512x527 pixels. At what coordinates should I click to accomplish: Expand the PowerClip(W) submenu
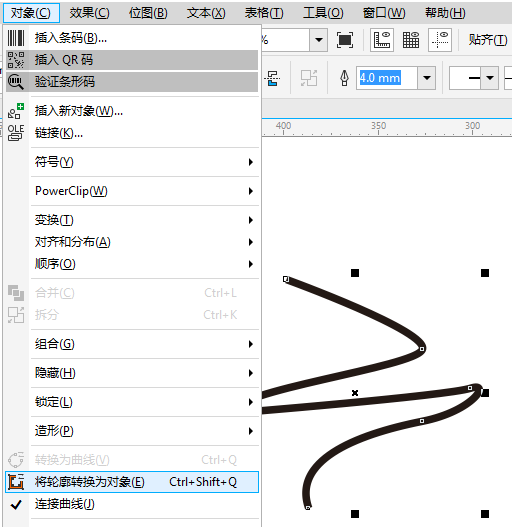coord(132,191)
